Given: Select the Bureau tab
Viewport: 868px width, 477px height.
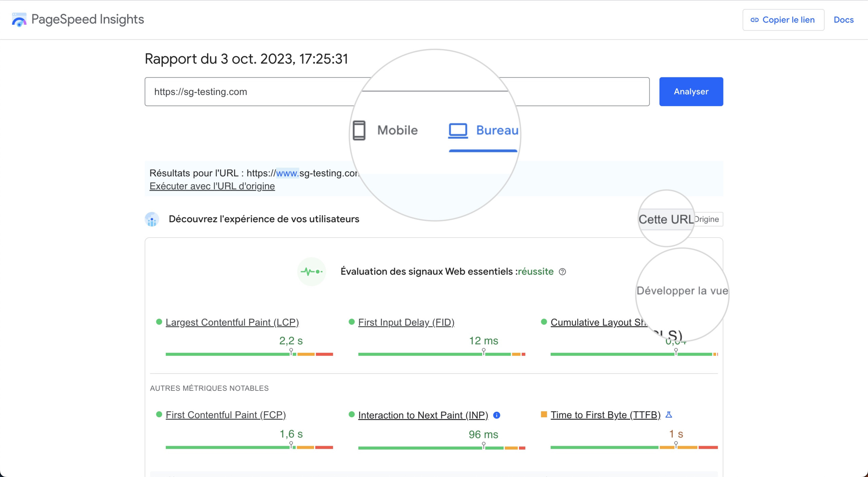Looking at the screenshot, I should tap(483, 131).
